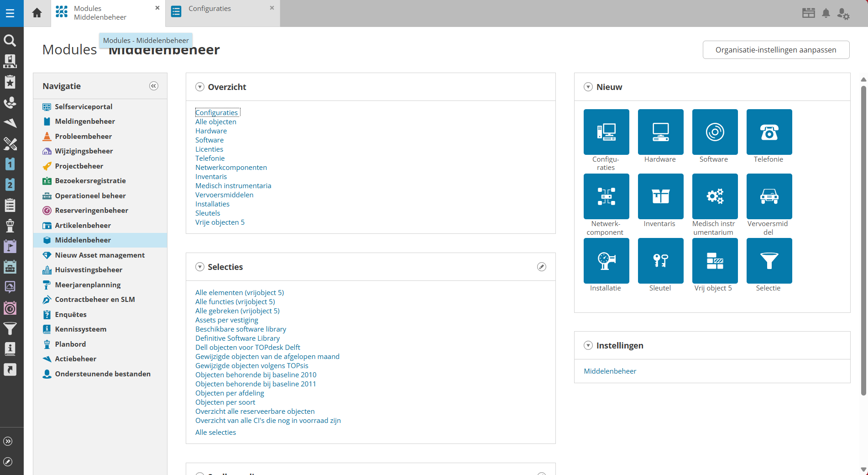The image size is (868, 475).
Task: Click Organisatie-instellingen aanpassen button
Action: [x=776, y=50]
